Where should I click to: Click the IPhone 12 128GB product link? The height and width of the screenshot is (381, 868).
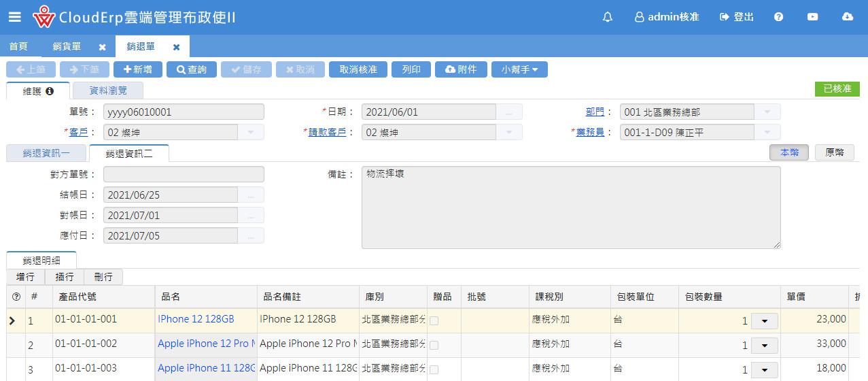click(196, 319)
